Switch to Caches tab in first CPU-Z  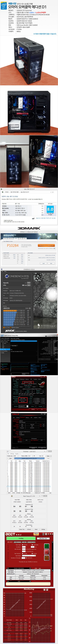(18, 379)
